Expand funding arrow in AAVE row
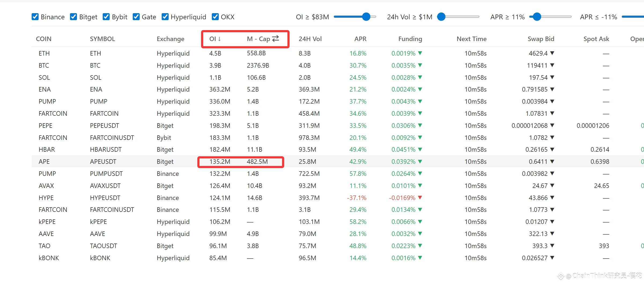 (x=420, y=234)
